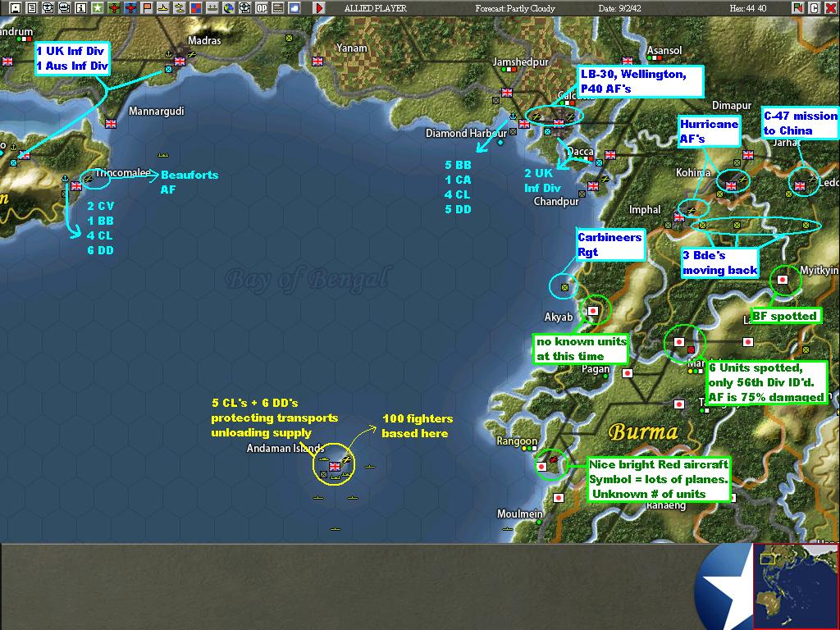This screenshot has width=840, height=630.
Task: Click the OP toolbar button
Action: coord(262,7)
